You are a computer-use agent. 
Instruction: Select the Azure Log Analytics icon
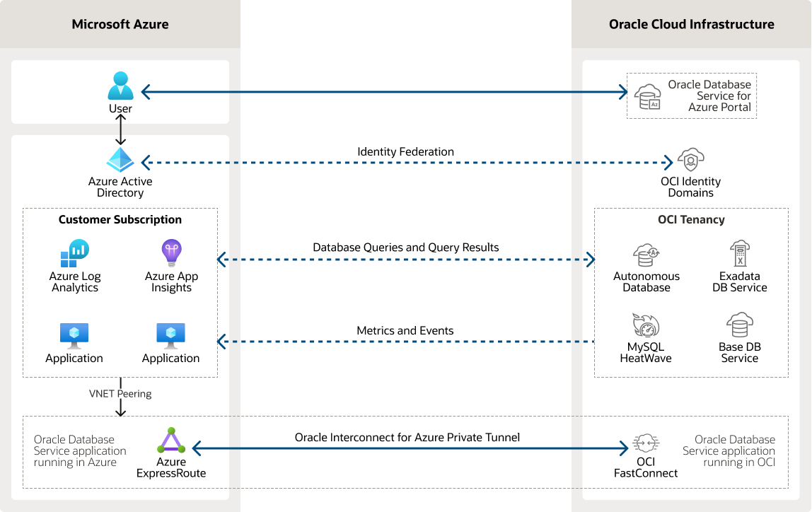point(75,252)
